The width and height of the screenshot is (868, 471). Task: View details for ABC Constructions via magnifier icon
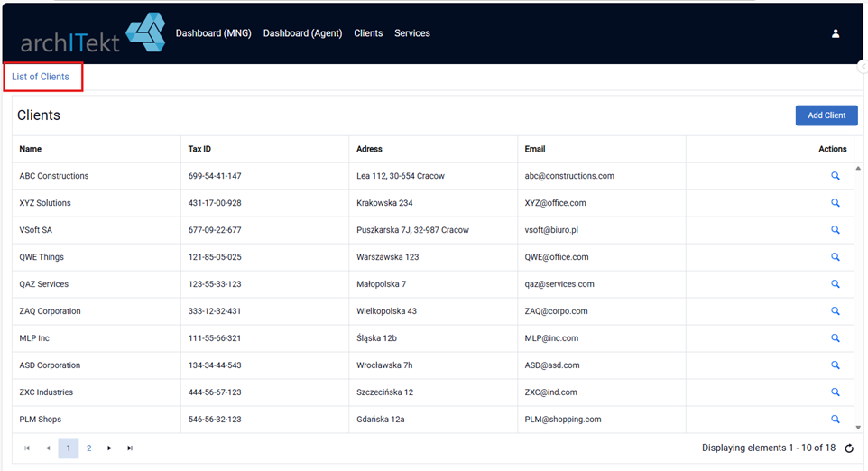tap(836, 176)
